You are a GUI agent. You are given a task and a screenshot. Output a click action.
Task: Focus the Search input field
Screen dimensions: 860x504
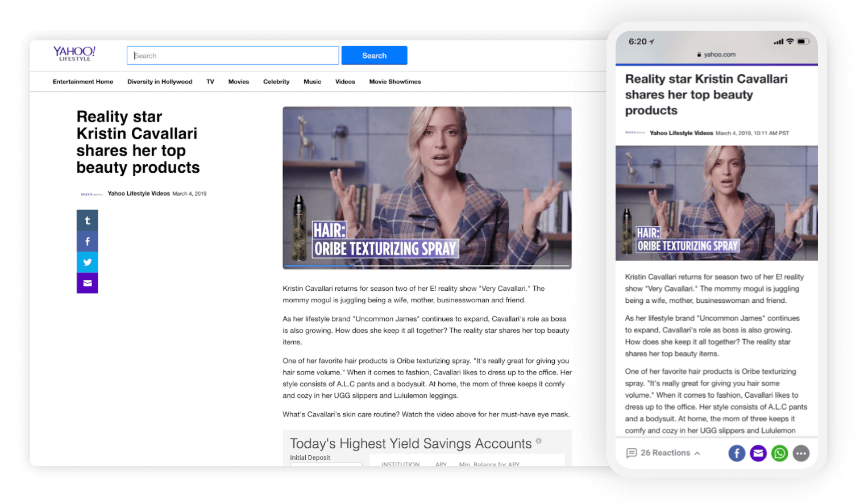coord(232,56)
